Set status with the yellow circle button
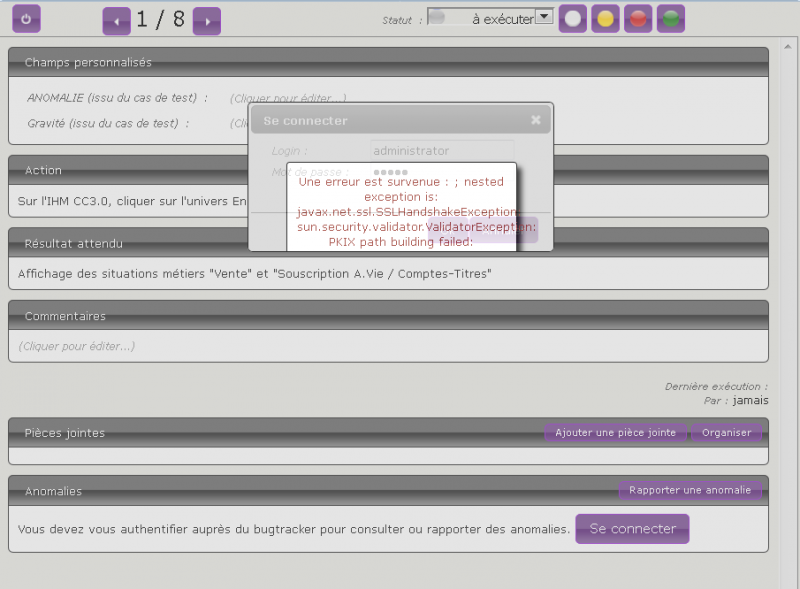Viewport: 800px width, 589px height. click(606, 18)
